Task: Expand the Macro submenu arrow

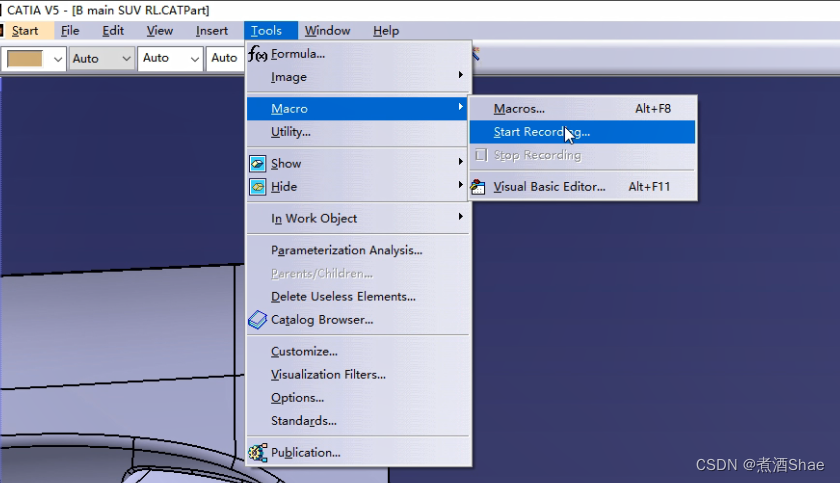Action: (x=460, y=107)
